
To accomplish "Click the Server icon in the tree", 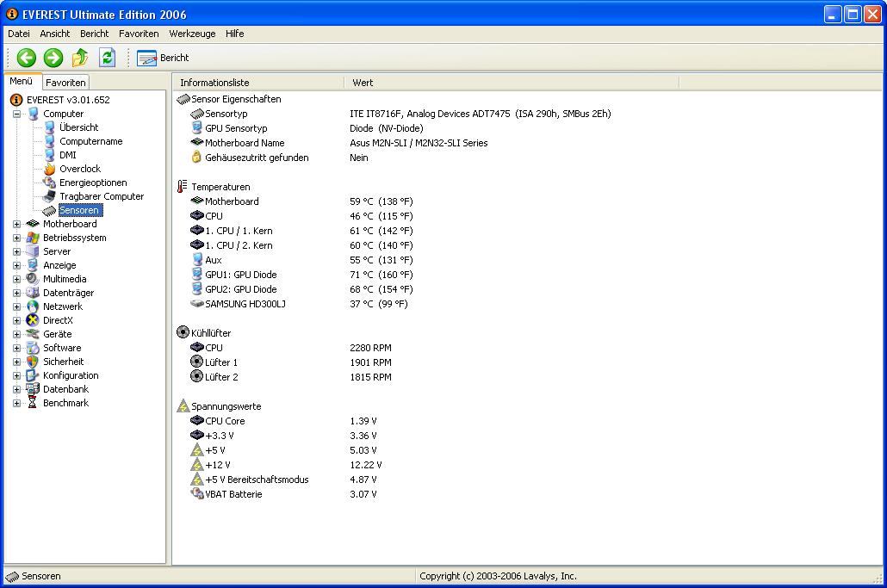I will [x=33, y=251].
